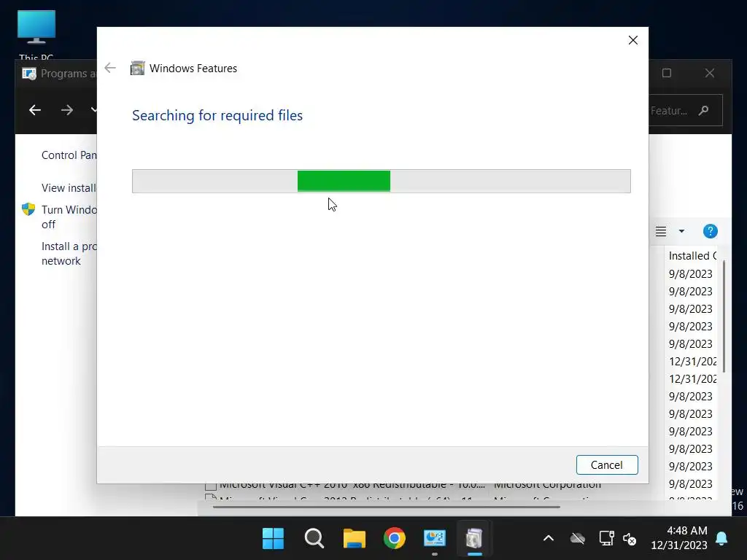
Task: Open the muted volume tray icon
Action: 630,539
